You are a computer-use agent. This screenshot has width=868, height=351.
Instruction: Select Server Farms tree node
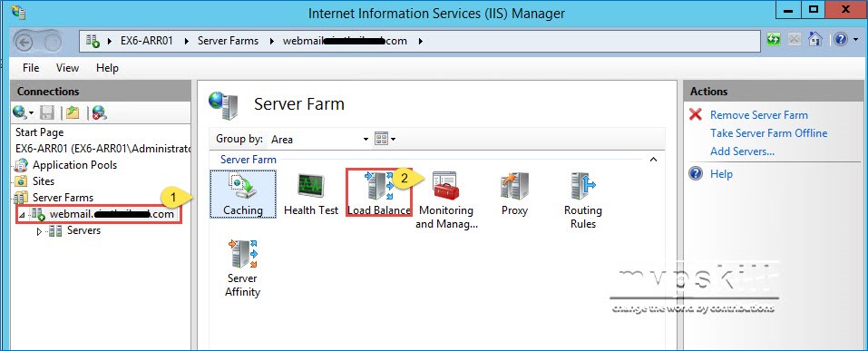63,197
